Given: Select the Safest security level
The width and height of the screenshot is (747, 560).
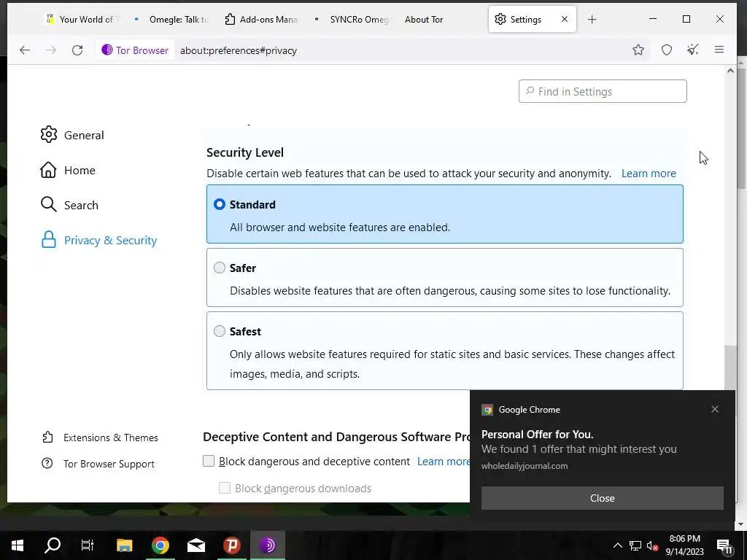Looking at the screenshot, I should point(219,331).
